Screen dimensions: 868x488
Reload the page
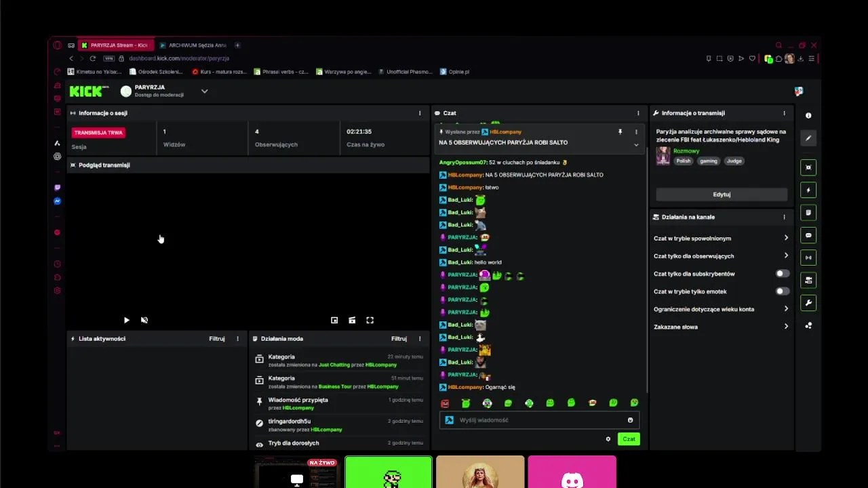click(93, 58)
